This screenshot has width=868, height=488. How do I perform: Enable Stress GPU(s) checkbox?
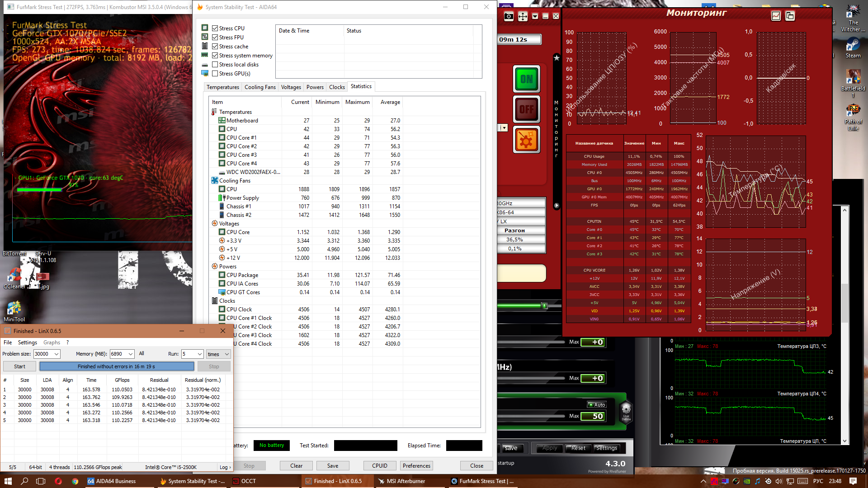click(215, 74)
